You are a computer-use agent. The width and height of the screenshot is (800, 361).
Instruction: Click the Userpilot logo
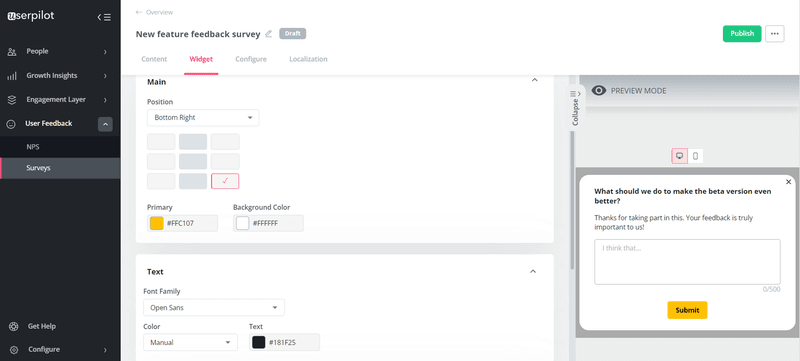[x=30, y=16]
